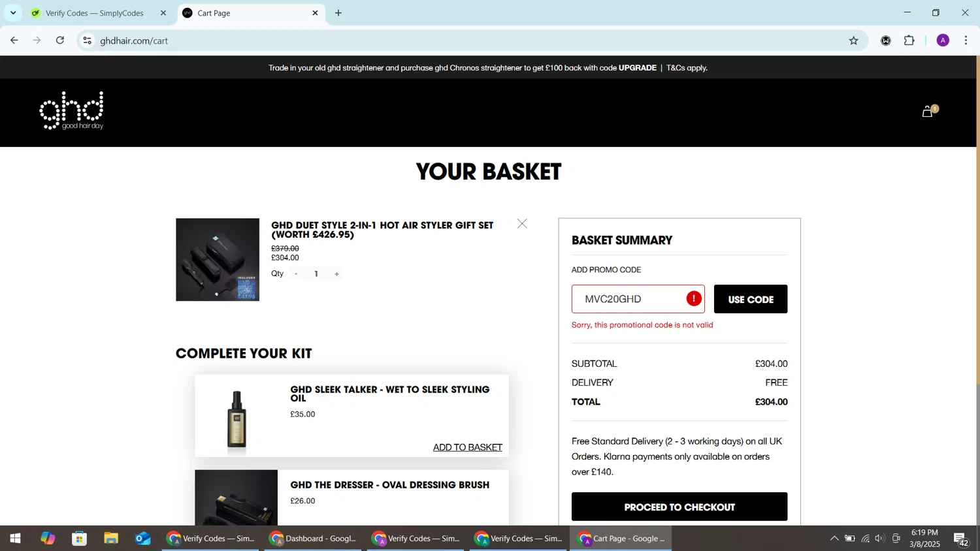
Task: Open the Extensions puzzle icon
Action: pos(909,40)
